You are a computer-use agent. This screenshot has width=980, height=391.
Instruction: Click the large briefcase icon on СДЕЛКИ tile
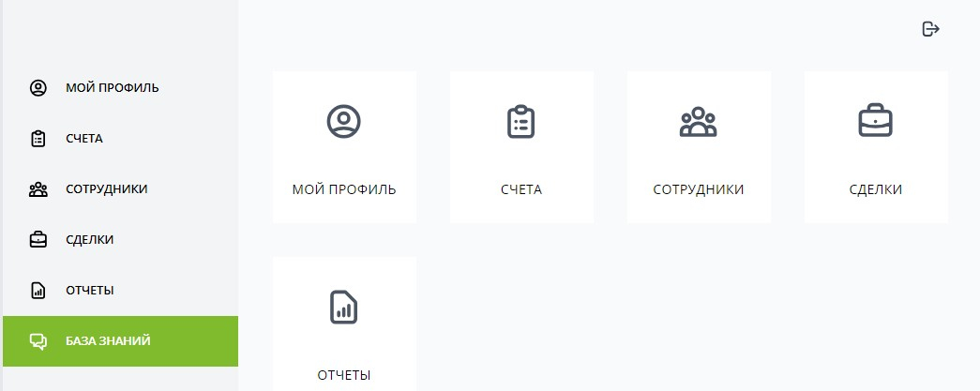(876, 121)
